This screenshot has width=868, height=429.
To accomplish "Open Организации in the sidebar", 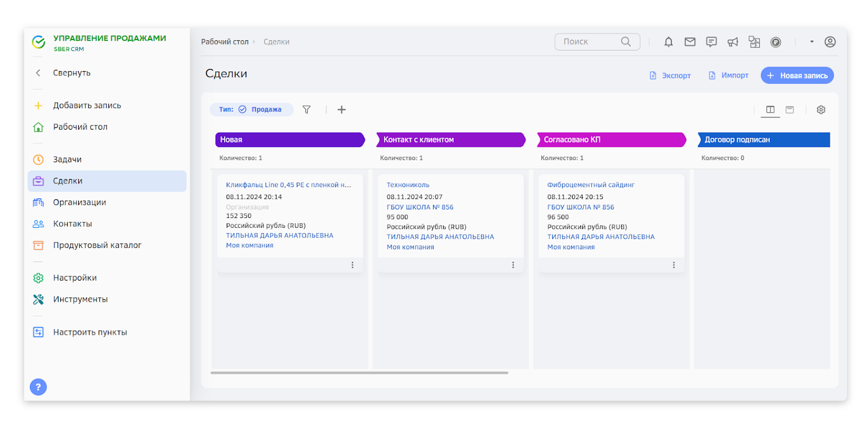I will pos(79,202).
